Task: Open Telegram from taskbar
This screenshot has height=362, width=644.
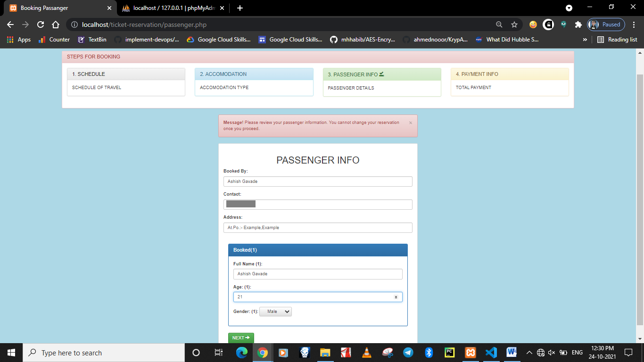Action: click(x=408, y=353)
